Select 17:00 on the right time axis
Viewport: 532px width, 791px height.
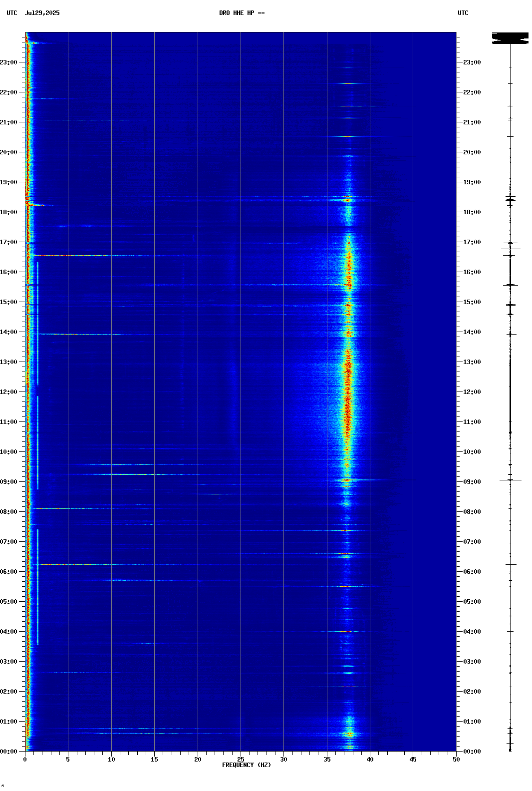[x=472, y=242]
